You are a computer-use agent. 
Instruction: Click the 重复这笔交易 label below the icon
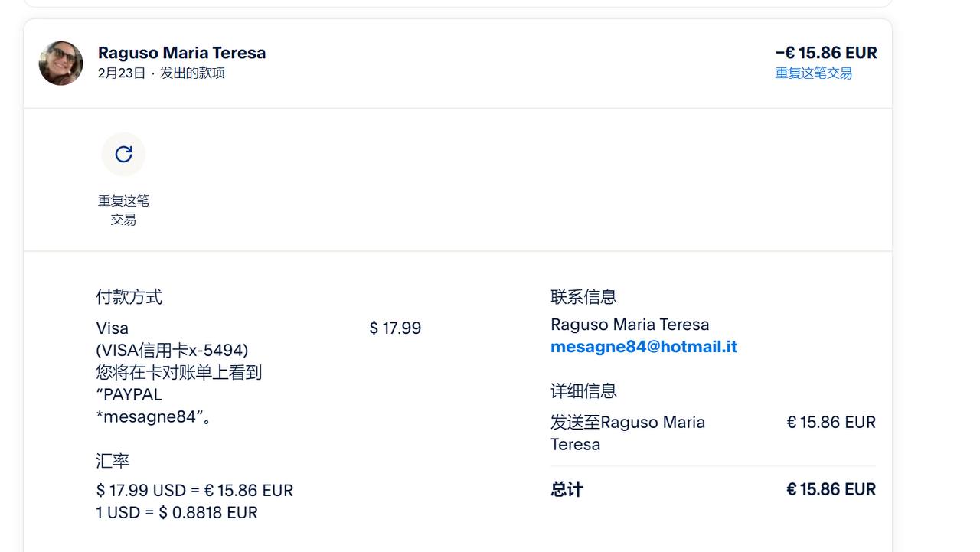[123, 210]
